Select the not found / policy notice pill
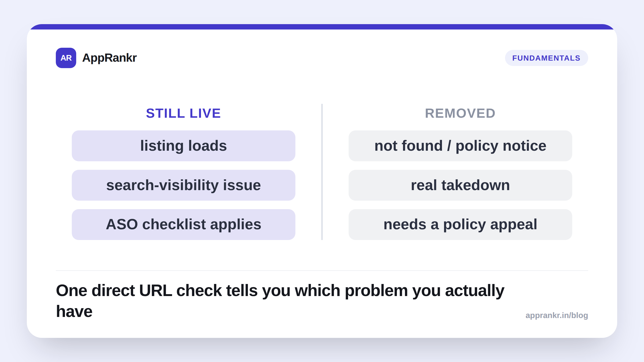The width and height of the screenshot is (644, 362). coord(460,146)
